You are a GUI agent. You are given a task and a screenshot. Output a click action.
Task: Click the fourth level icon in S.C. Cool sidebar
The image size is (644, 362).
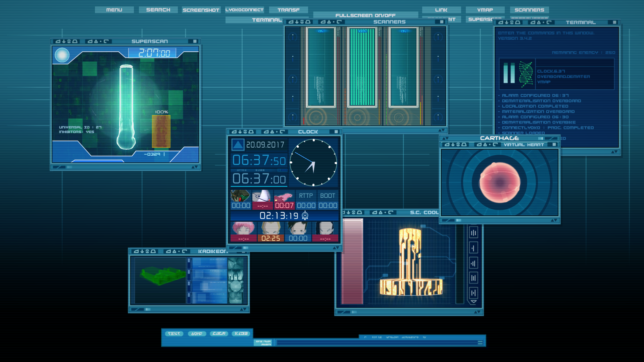(474, 278)
